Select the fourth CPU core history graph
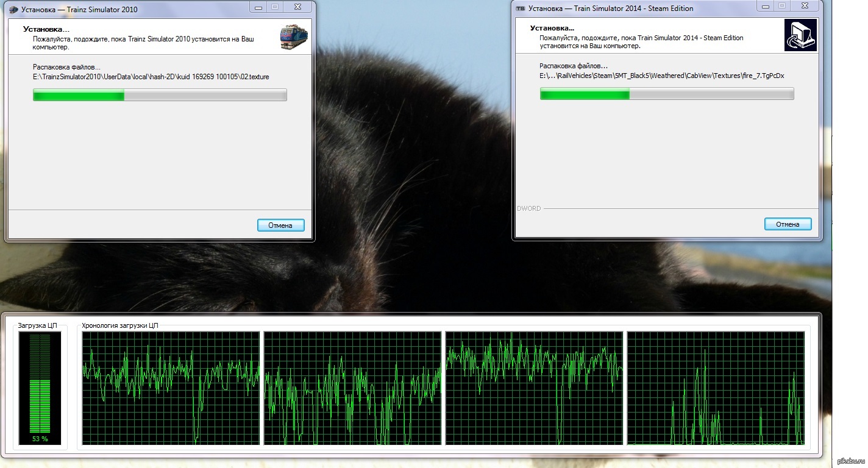 click(716, 388)
